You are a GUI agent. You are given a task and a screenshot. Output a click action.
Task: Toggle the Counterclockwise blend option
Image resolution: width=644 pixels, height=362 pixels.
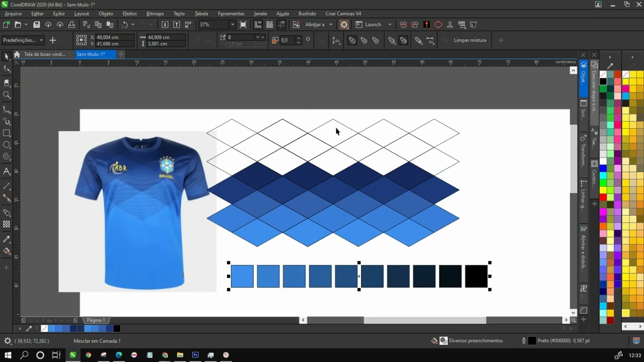tap(376, 40)
